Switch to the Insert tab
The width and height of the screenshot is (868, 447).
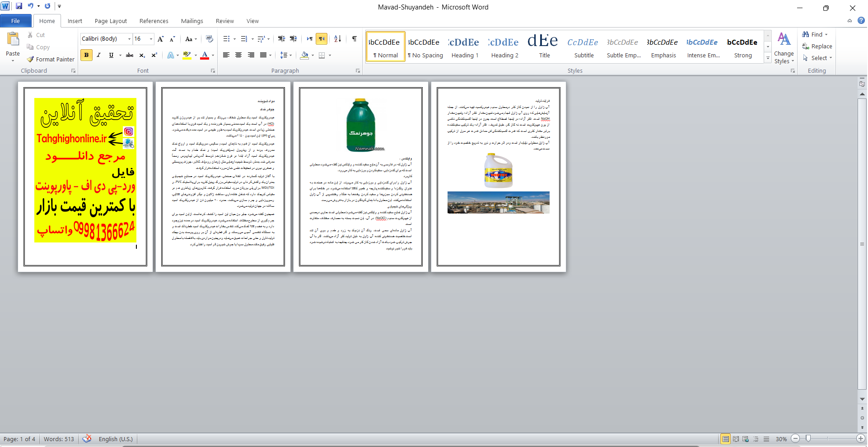coord(75,21)
